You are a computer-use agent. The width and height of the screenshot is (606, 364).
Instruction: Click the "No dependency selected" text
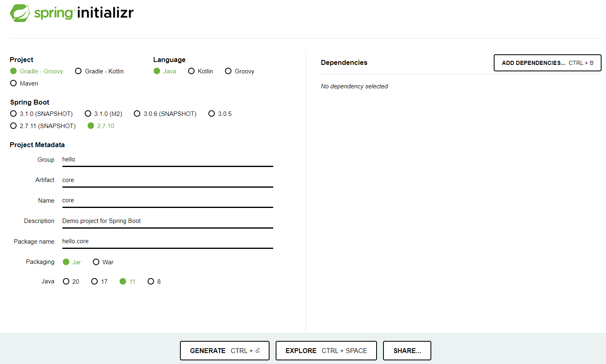point(354,86)
